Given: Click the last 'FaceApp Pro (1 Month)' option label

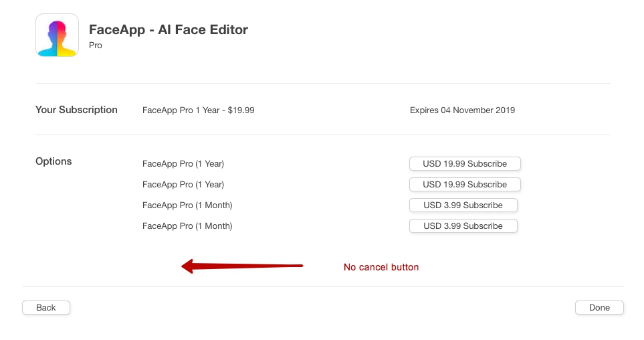Looking at the screenshot, I should [187, 226].
